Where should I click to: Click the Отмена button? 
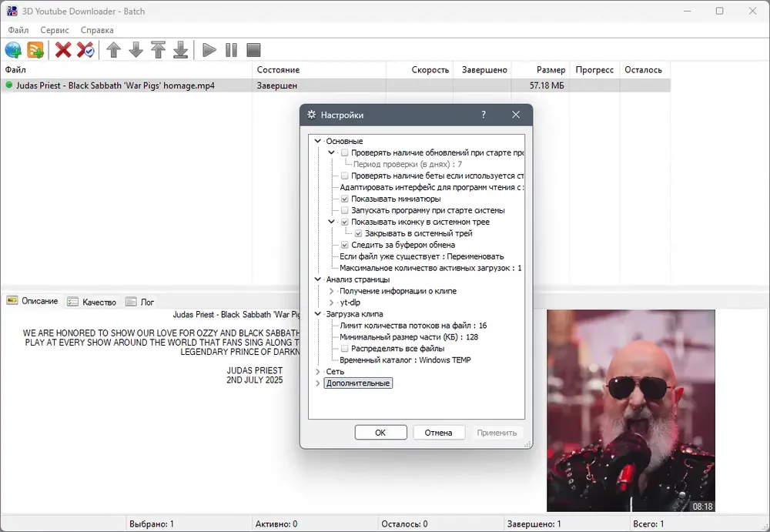[439, 433]
